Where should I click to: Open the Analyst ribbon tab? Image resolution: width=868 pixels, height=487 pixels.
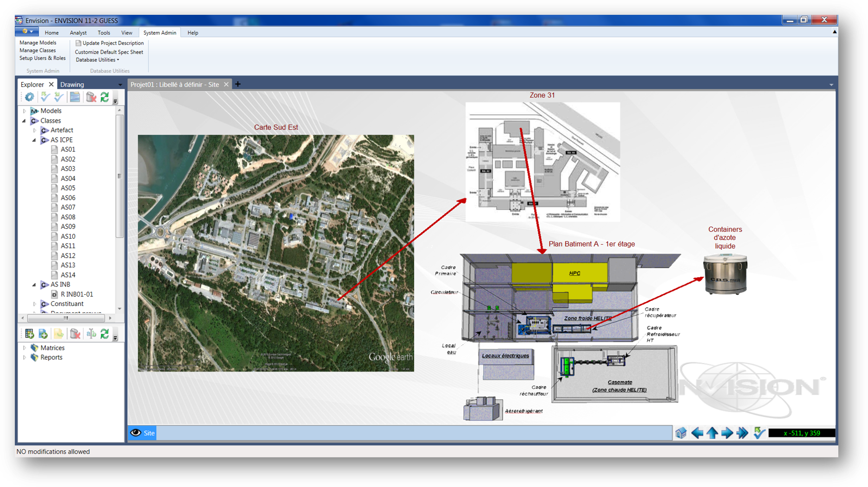tap(78, 33)
